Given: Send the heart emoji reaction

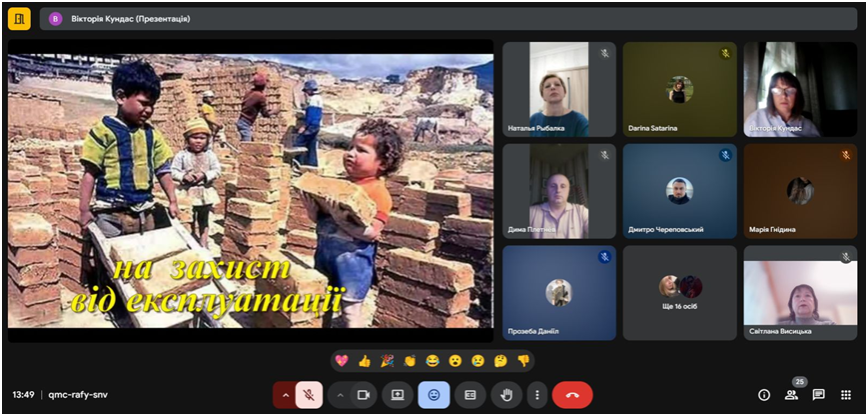Looking at the screenshot, I should coord(342,360).
